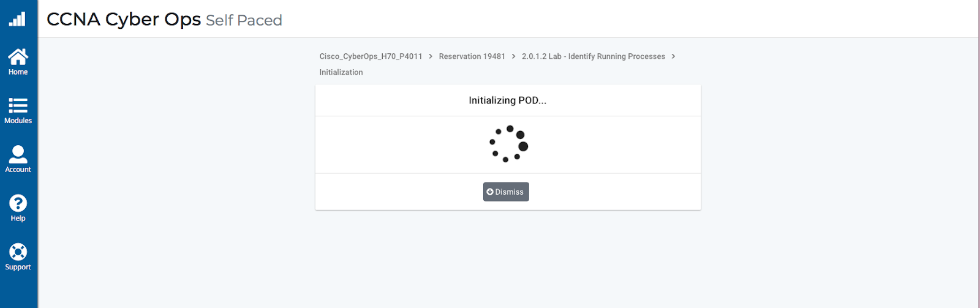Click the signal bars logo icon

tap(17, 19)
